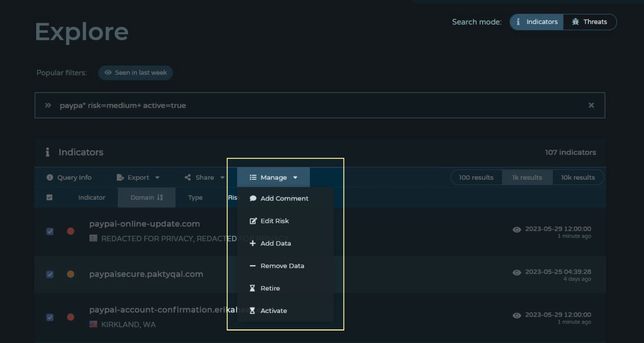Click the Share nodes icon
The width and height of the screenshot is (644, 343).
pos(187,177)
